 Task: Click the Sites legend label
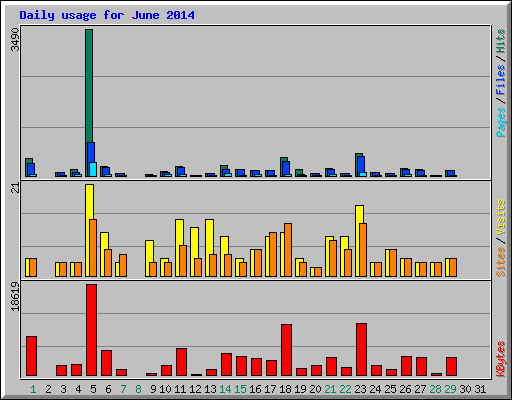pos(500,262)
